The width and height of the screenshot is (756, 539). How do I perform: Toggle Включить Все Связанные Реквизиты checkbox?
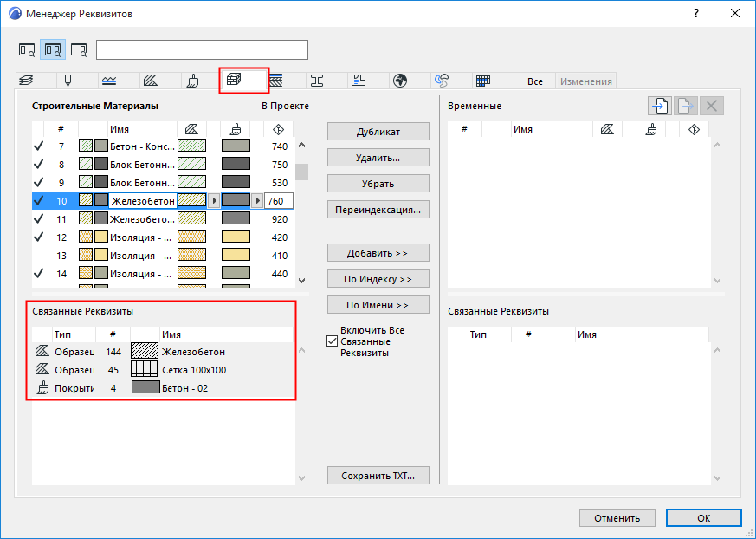click(332, 341)
